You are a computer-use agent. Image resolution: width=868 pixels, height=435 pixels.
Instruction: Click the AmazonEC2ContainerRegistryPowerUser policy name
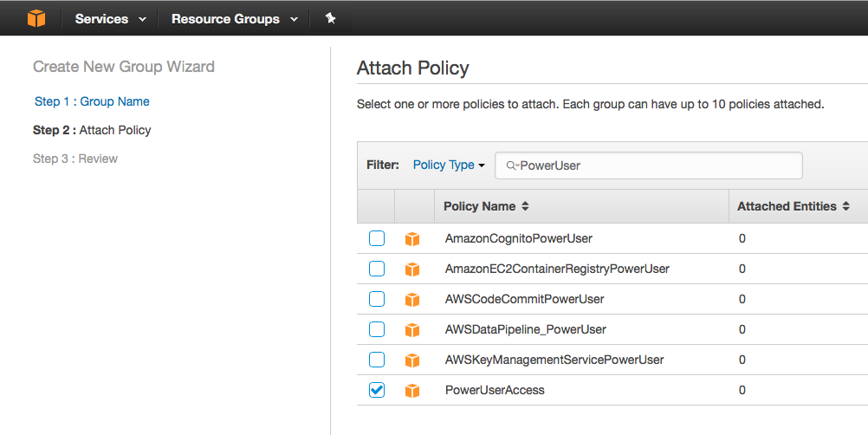(x=558, y=269)
